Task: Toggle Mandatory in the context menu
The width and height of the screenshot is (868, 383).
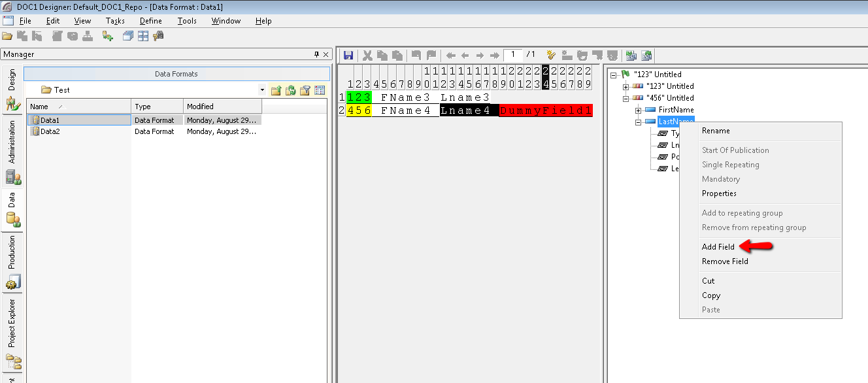Action: pos(721,178)
